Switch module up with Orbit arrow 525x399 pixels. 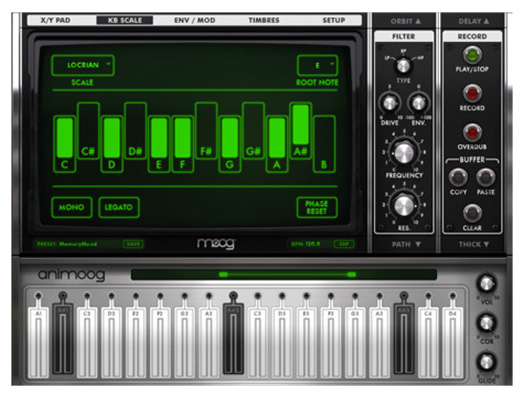pos(405,21)
